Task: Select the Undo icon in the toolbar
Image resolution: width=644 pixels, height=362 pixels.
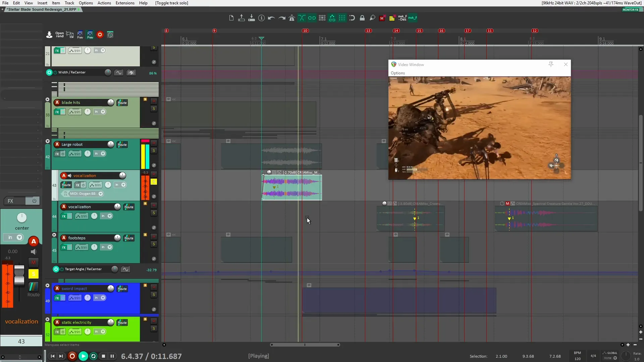Action: 271,18
